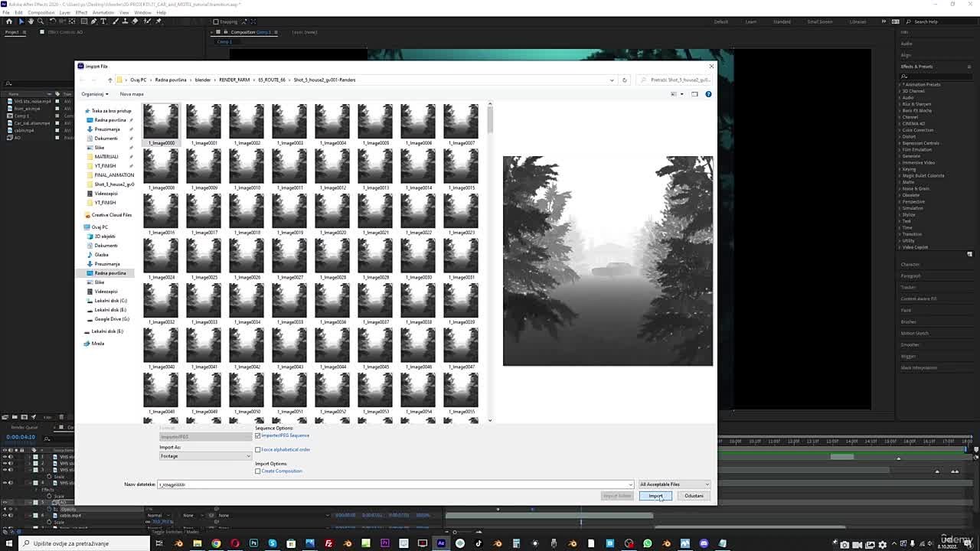Image resolution: width=980 pixels, height=551 pixels.
Task: Click the blue help icon in Import dialog
Action: 708,94
